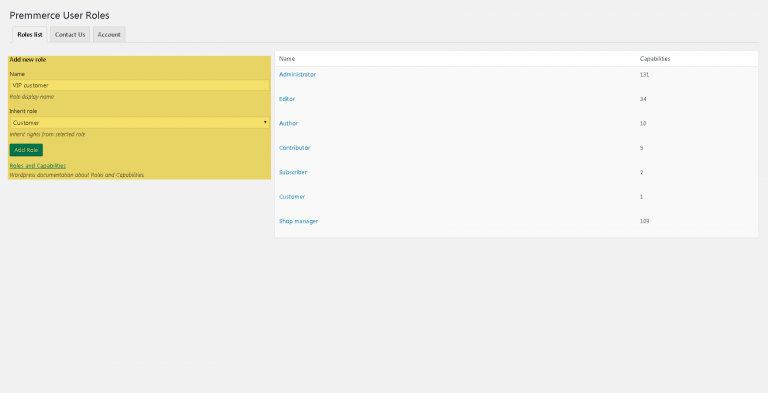Image resolution: width=768 pixels, height=393 pixels.
Task: Open the Contact Us tab
Action: click(x=70, y=35)
